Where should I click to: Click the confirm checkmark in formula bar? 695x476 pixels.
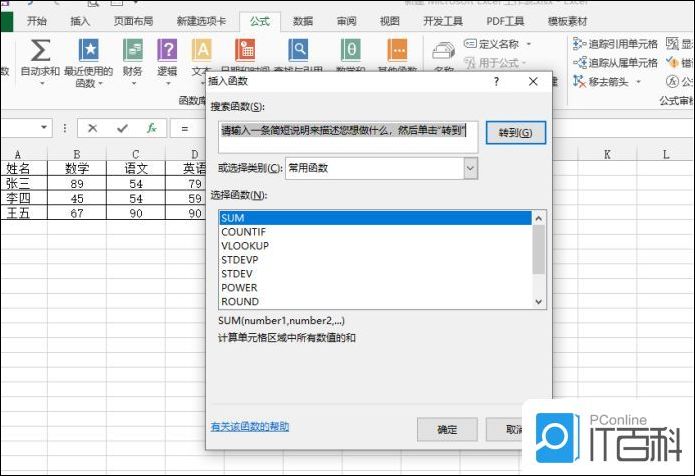122,129
